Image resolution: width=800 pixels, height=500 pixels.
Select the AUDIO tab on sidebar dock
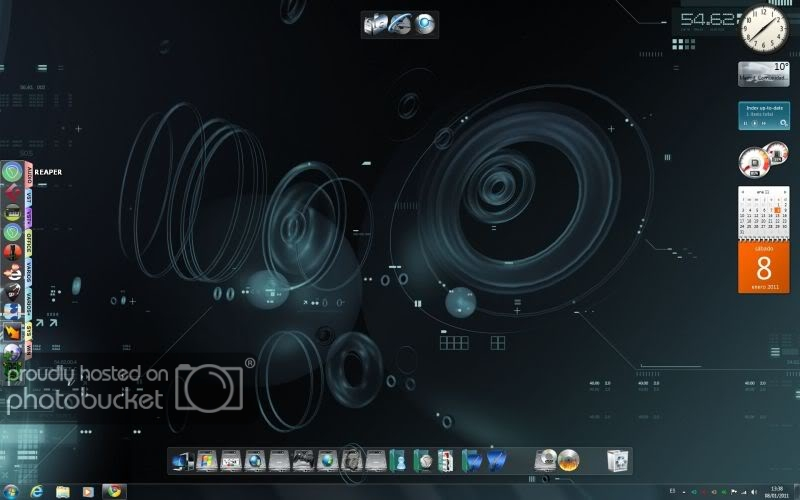[29, 175]
